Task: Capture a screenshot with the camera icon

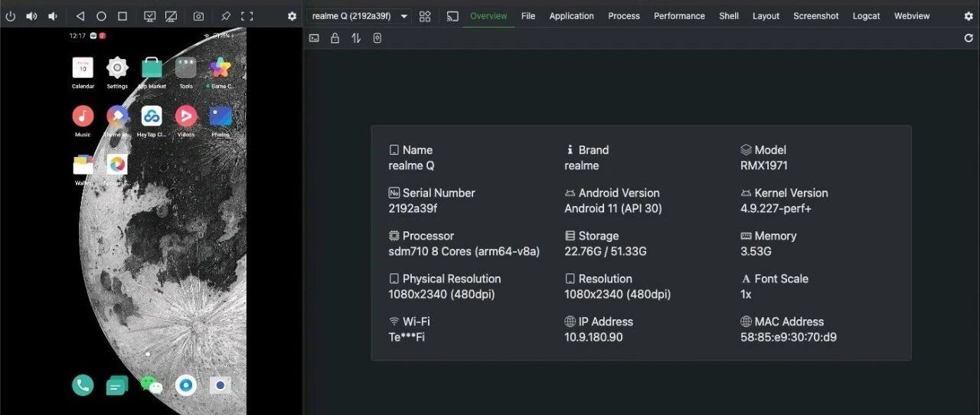Action: pyautogui.click(x=198, y=16)
